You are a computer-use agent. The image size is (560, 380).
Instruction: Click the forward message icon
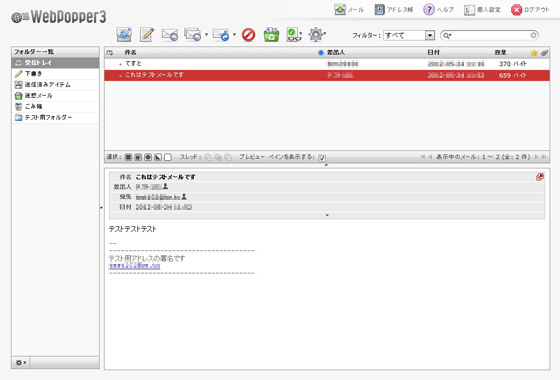pyautogui.click(x=221, y=35)
